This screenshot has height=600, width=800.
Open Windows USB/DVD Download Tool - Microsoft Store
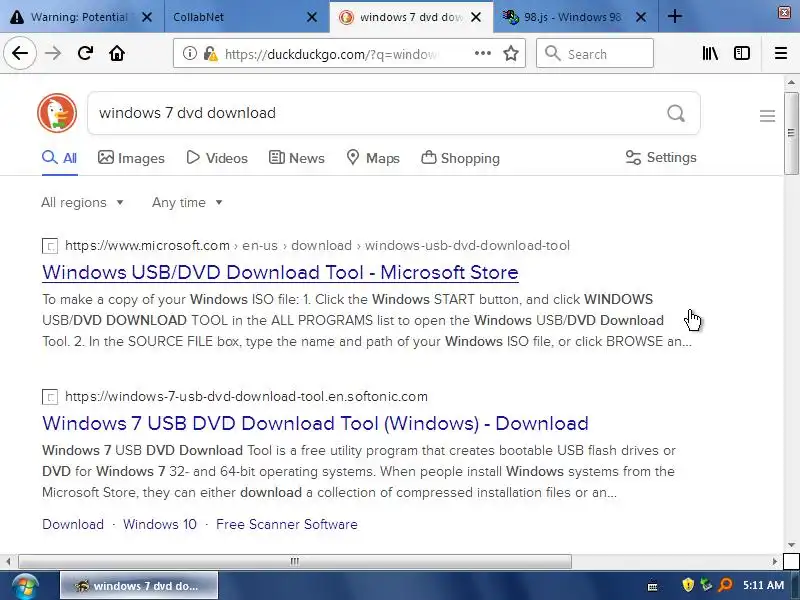280,272
